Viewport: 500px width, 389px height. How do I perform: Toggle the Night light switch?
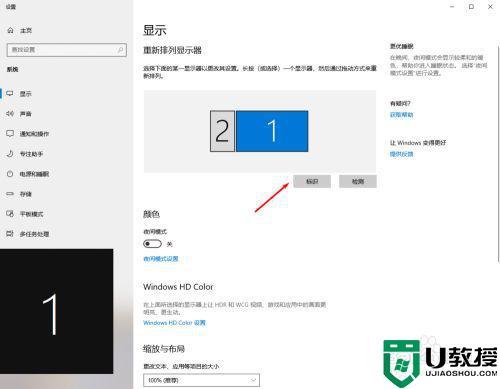click(x=152, y=244)
